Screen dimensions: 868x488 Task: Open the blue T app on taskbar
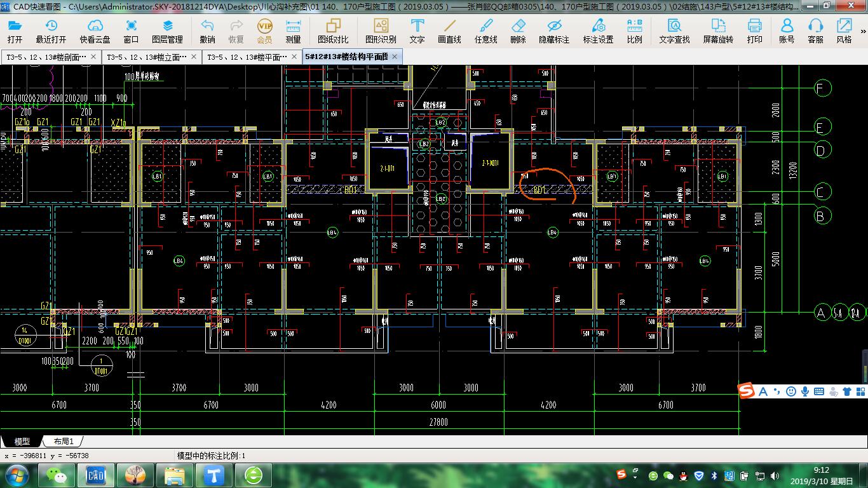(x=214, y=475)
